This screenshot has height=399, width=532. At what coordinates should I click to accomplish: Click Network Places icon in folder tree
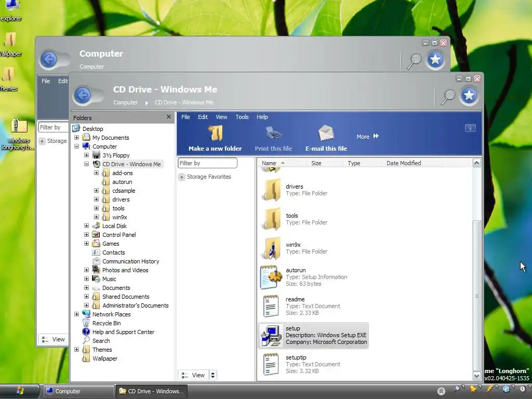[86, 314]
